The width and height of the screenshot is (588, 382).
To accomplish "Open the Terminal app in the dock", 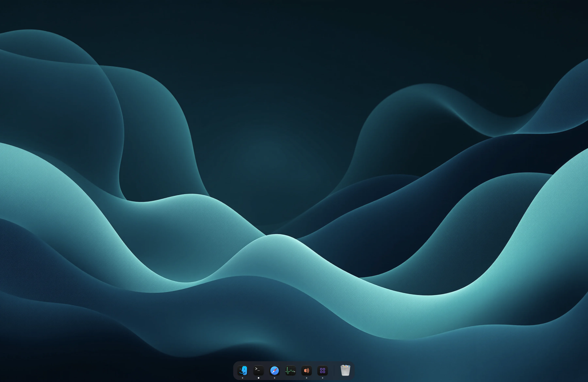I will click(x=258, y=370).
